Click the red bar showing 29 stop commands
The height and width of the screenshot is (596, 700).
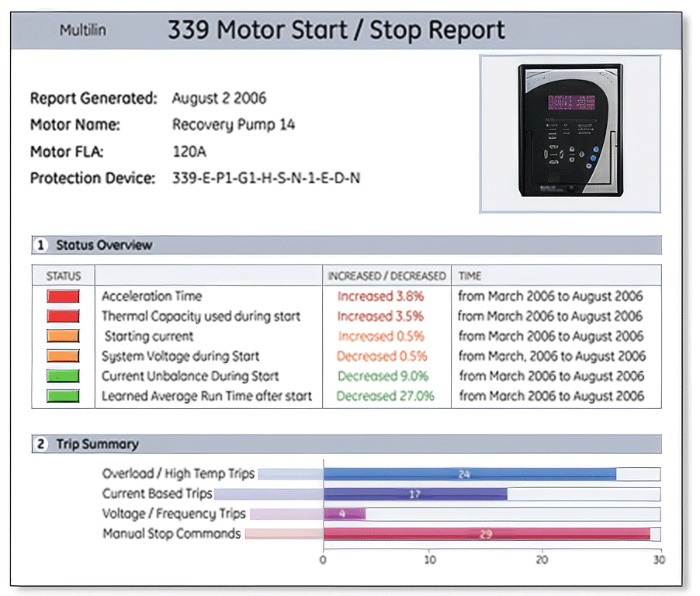(487, 534)
